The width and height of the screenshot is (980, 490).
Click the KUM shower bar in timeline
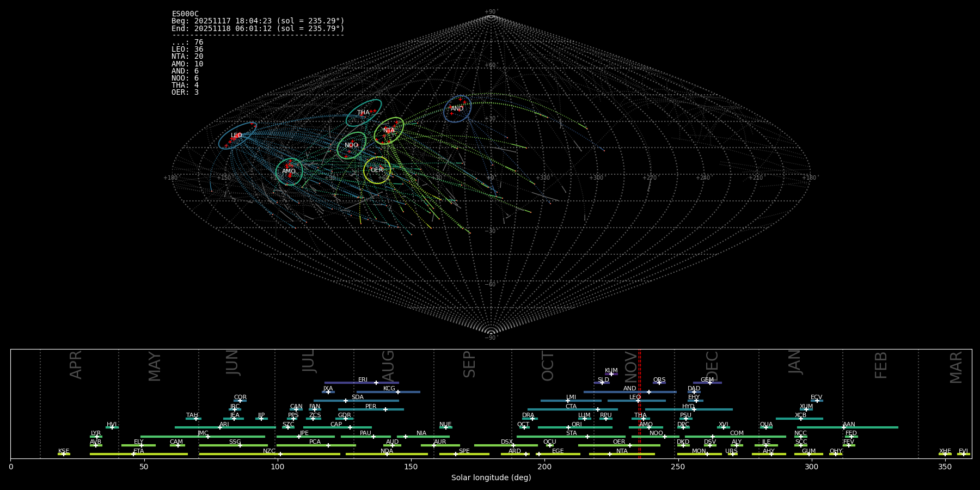611,374
